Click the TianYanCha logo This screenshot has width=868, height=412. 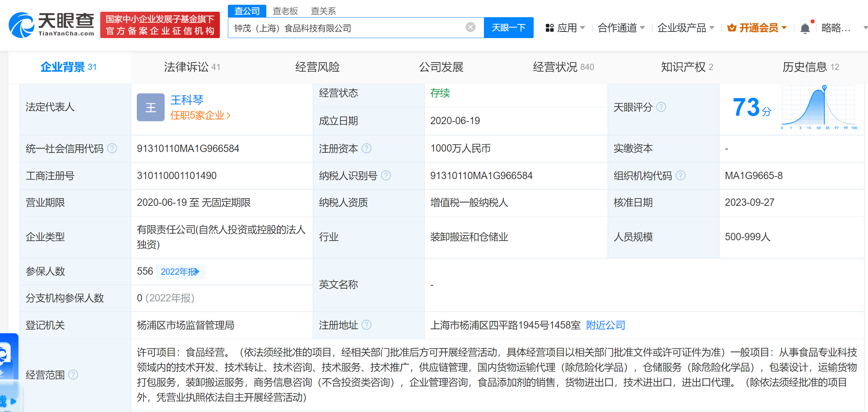[x=51, y=25]
